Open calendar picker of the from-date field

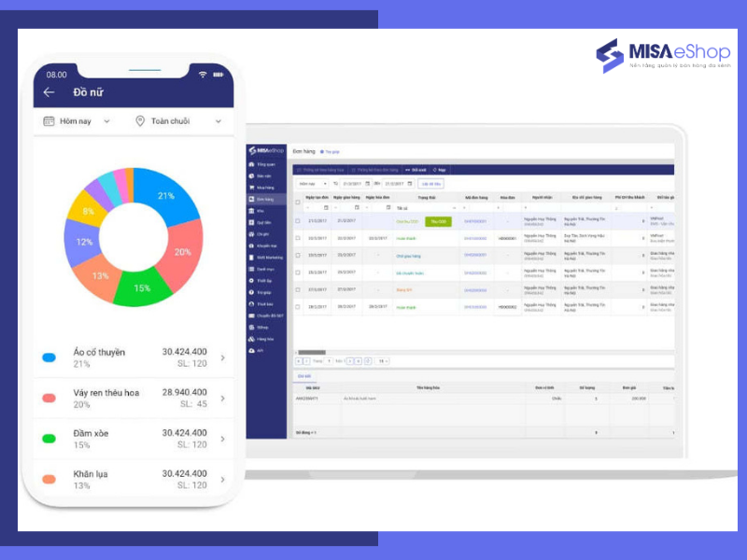[x=367, y=184]
